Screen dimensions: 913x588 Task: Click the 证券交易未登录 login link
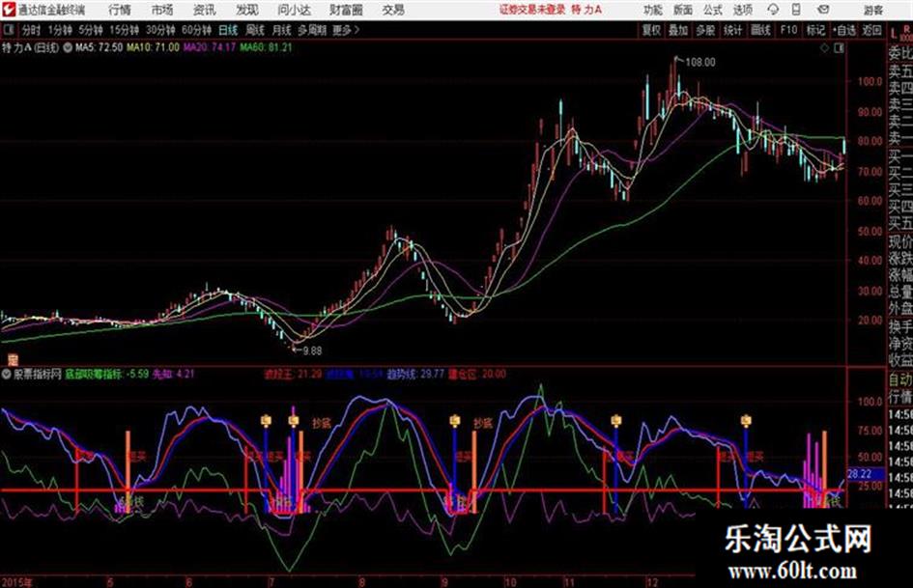click(x=532, y=10)
